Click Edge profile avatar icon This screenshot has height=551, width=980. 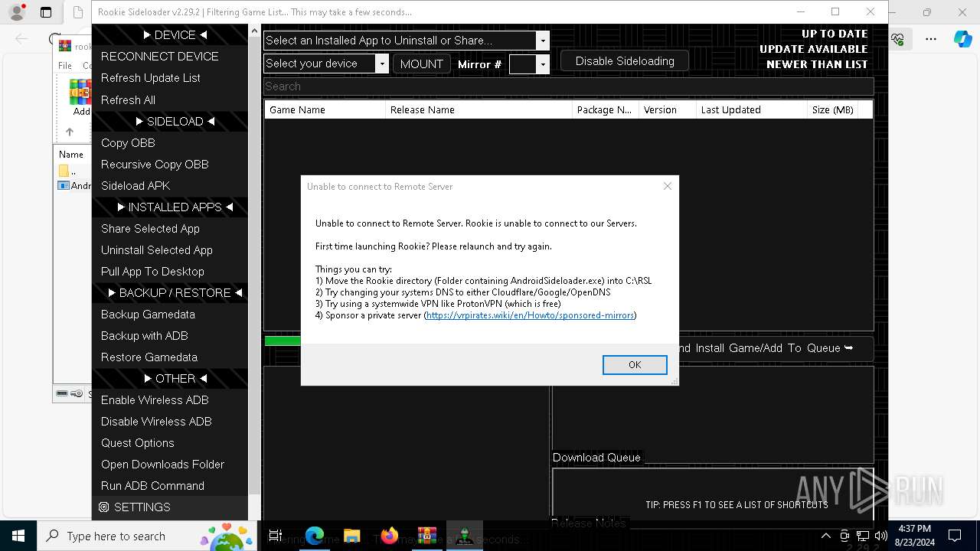click(x=17, y=12)
